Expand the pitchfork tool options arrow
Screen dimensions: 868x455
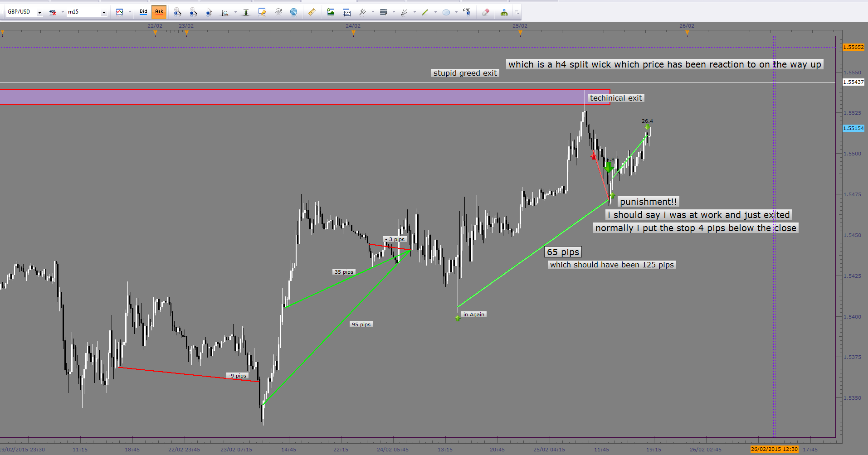tap(373, 12)
